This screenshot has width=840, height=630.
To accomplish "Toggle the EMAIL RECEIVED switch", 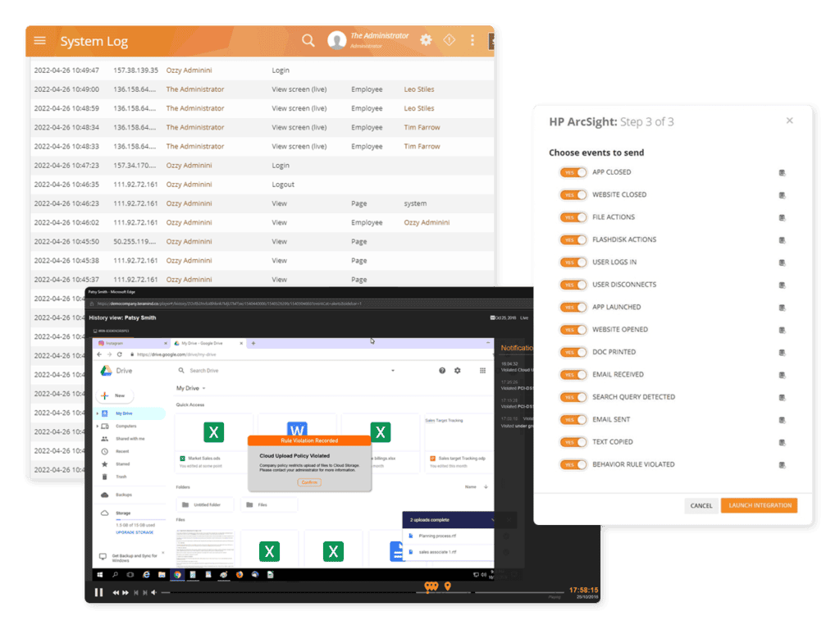I will [573, 375].
